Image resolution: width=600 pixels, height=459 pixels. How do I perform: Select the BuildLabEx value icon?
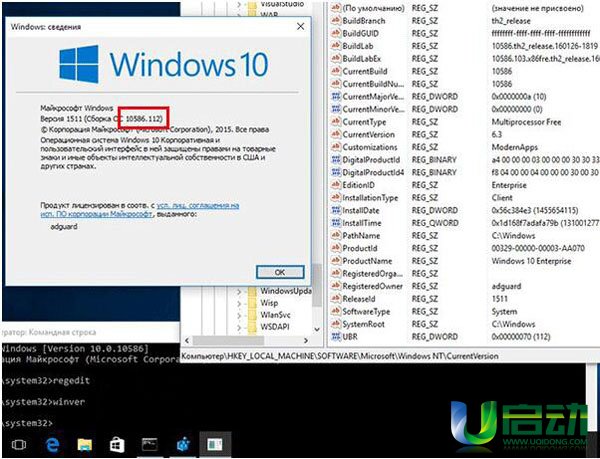tap(336, 58)
